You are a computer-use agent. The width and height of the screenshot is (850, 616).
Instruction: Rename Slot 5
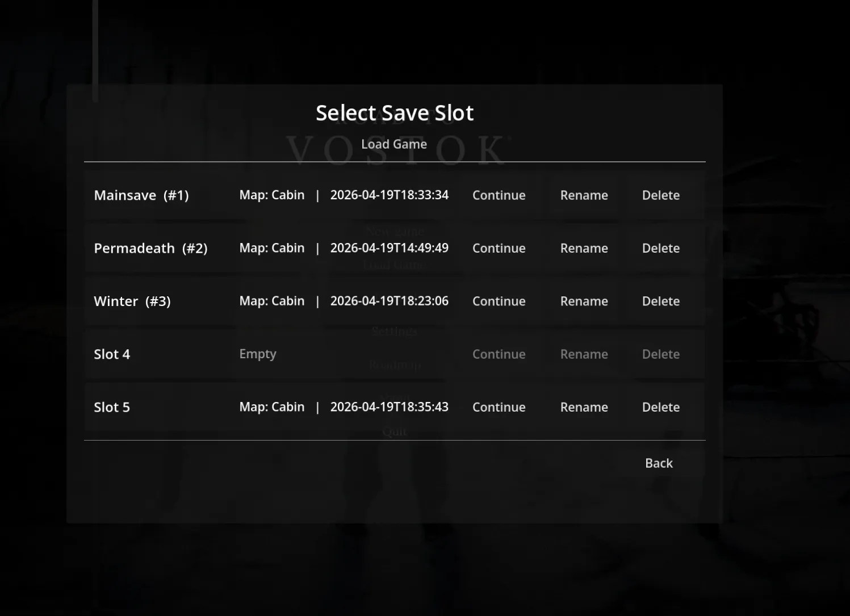click(584, 407)
